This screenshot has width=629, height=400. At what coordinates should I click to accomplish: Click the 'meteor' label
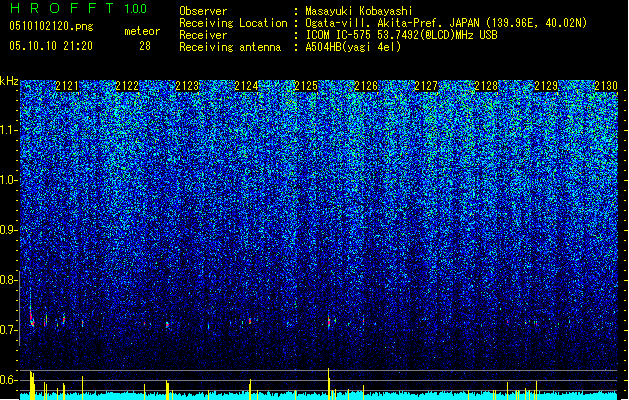click(x=142, y=31)
